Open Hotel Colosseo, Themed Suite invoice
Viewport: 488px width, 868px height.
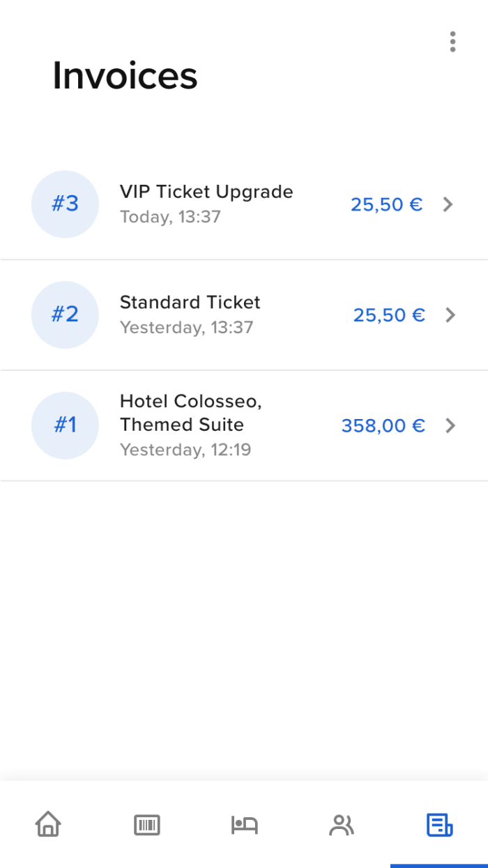190,413
